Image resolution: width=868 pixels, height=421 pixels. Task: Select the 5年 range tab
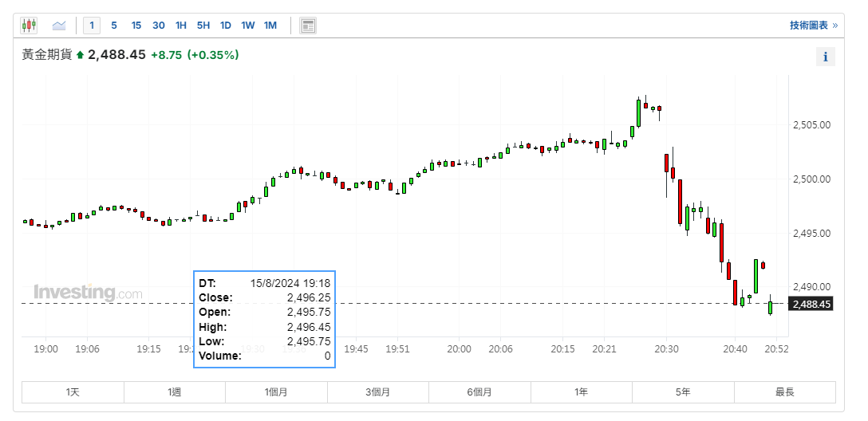[x=683, y=392]
